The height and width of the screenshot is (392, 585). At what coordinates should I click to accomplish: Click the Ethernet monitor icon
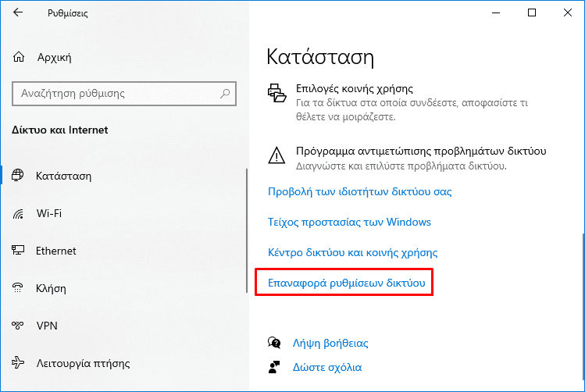19,251
